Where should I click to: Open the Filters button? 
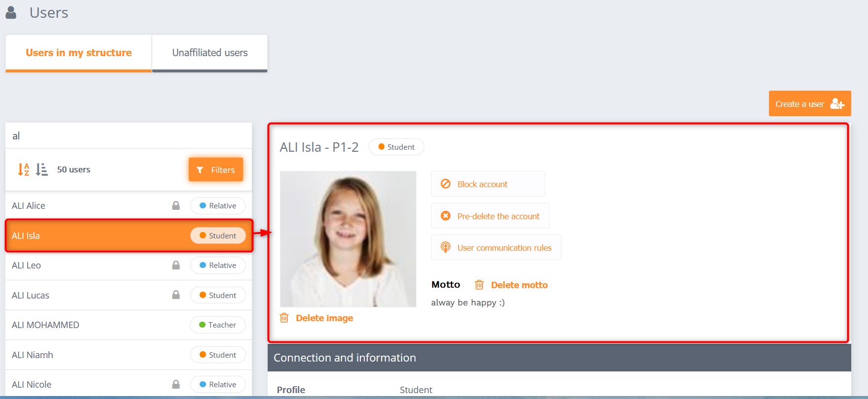[x=216, y=169]
